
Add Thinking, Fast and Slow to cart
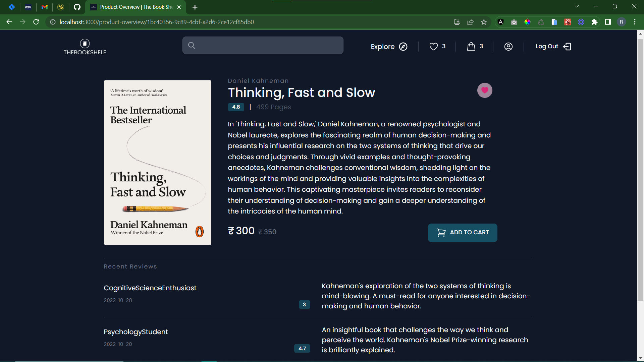tap(463, 233)
